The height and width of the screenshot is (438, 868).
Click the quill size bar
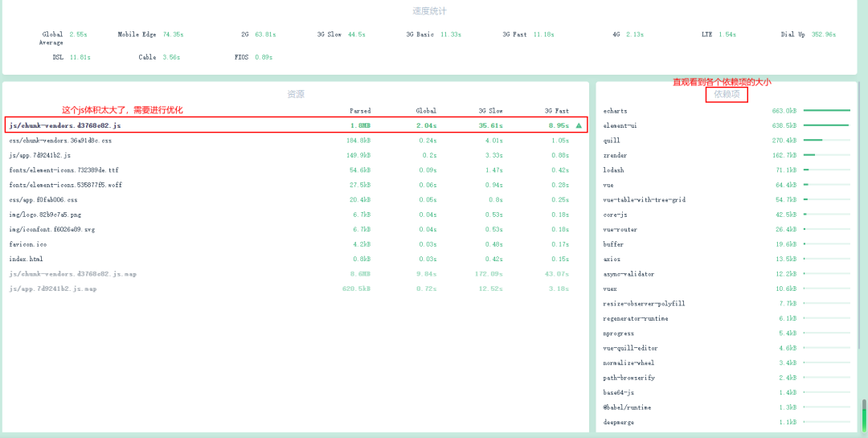tap(827, 141)
